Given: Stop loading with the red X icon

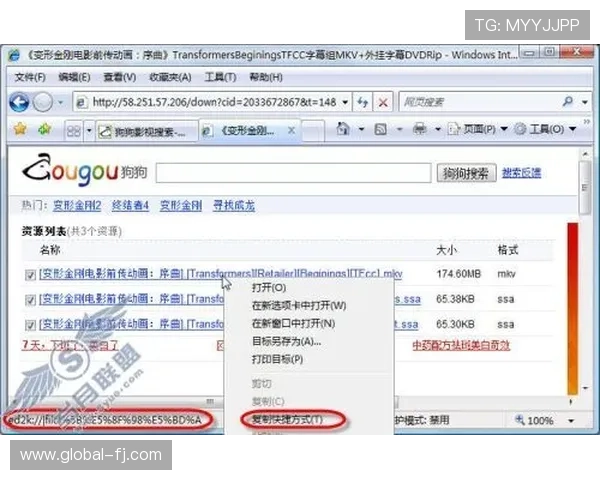Looking at the screenshot, I should tap(383, 102).
